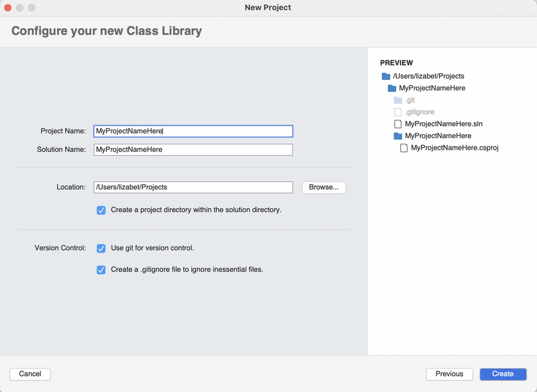537x392 pixels.
Task: Uncheck 'Use git for version control'
Action: coord(101,248)
